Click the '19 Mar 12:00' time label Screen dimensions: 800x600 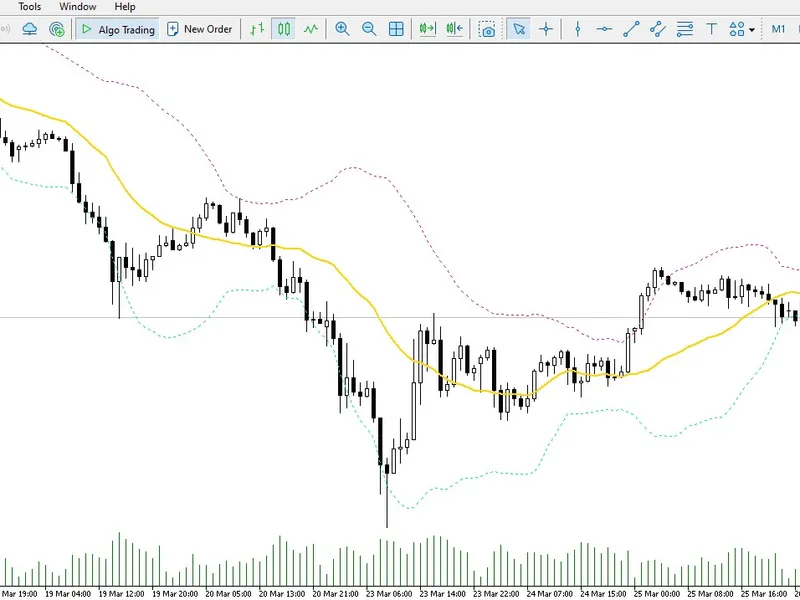tap(121, 594)
